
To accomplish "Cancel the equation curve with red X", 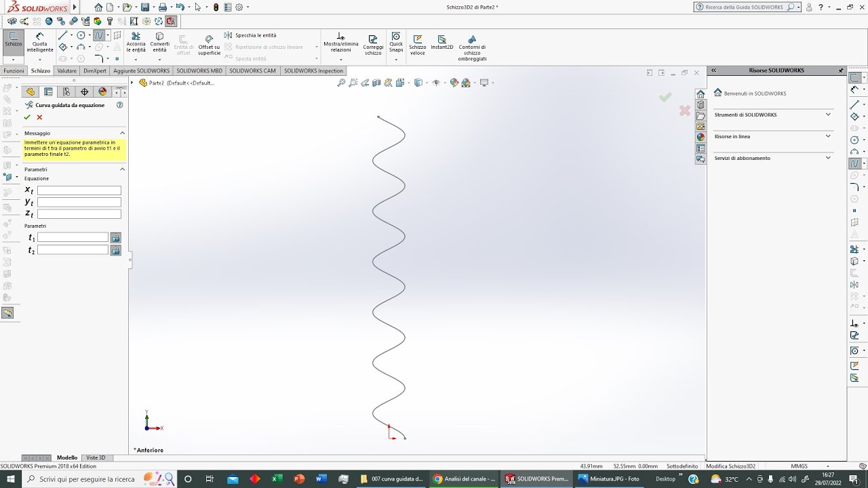I will (x=39, y=117).
